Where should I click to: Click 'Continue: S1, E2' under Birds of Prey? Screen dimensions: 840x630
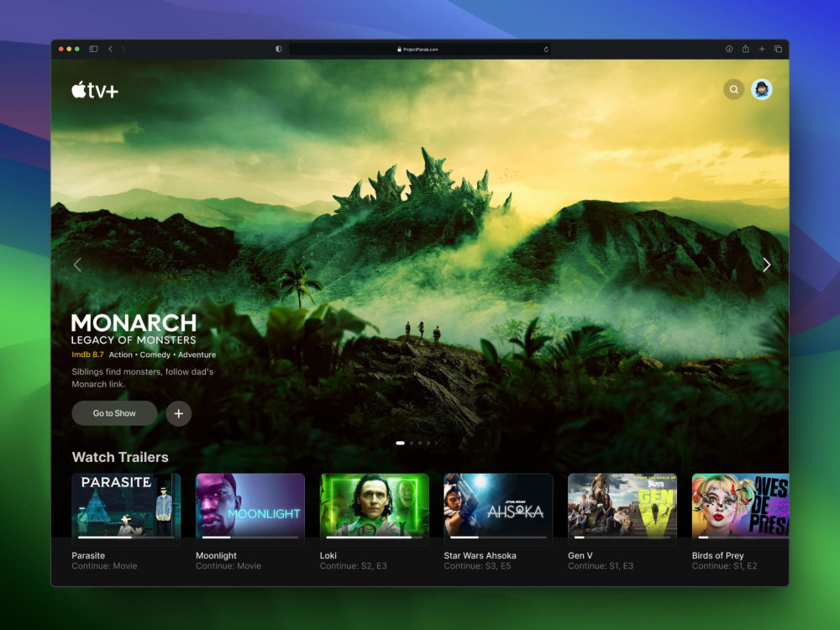tap(724, 565)
